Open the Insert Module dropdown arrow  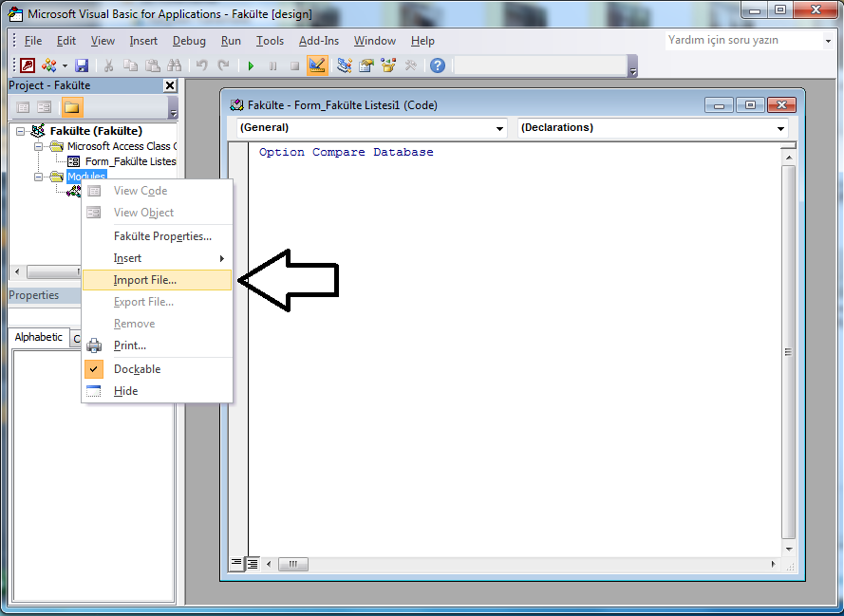point(65,66)
